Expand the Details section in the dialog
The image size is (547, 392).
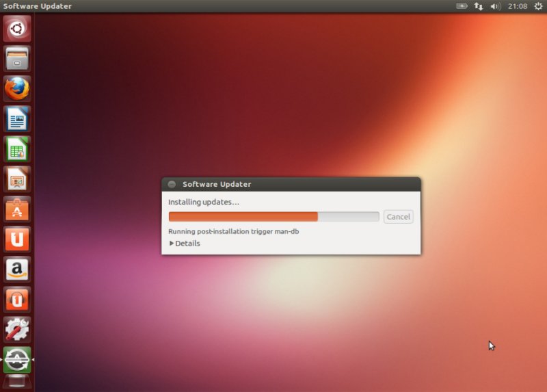(x=185, y=244)
